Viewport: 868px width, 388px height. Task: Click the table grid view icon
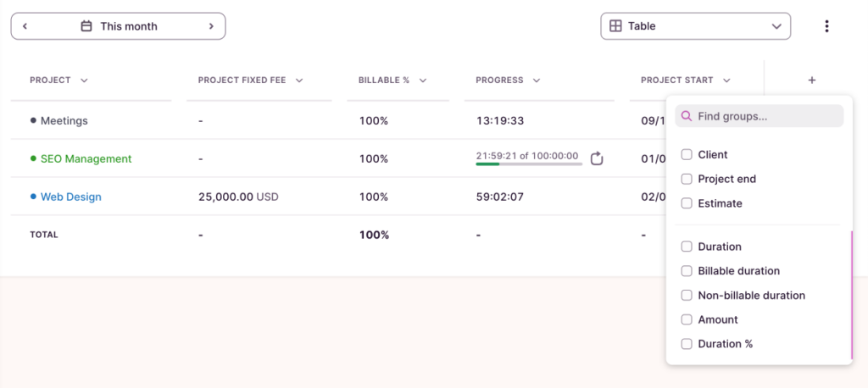pos(616,26)
